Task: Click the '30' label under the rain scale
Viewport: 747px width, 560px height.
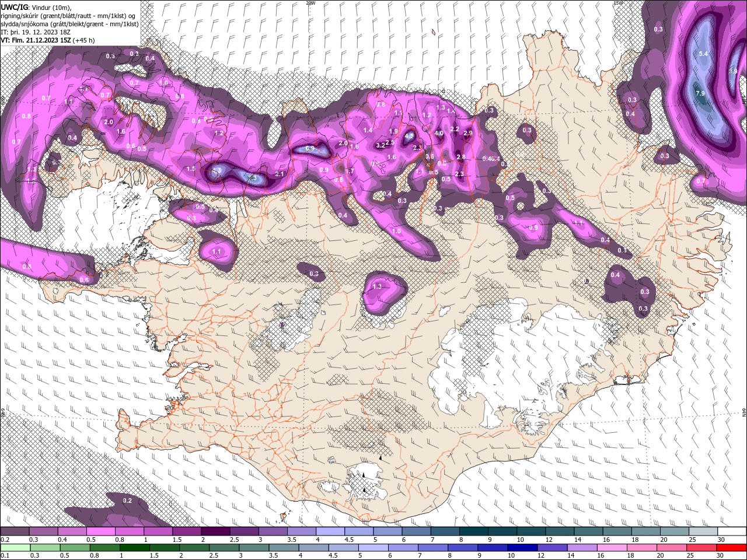Action: point(721,556)
